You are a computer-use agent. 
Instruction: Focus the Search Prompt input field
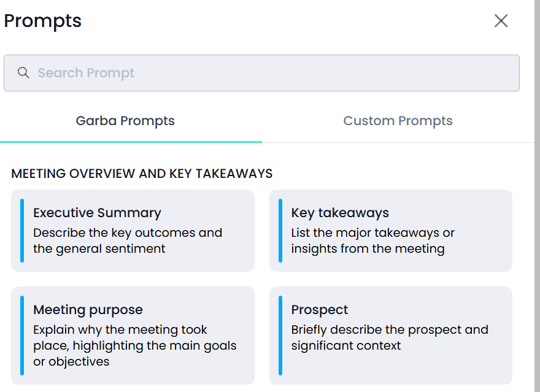[261, 73]
